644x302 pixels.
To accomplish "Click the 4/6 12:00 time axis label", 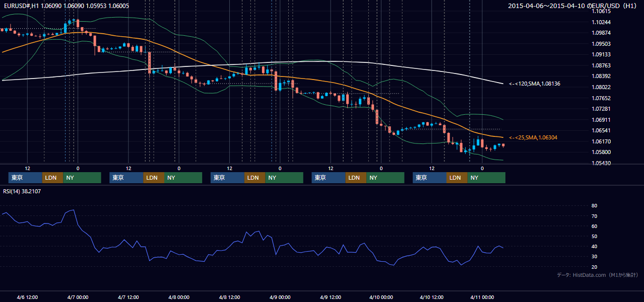I will [x=27, y=297].
